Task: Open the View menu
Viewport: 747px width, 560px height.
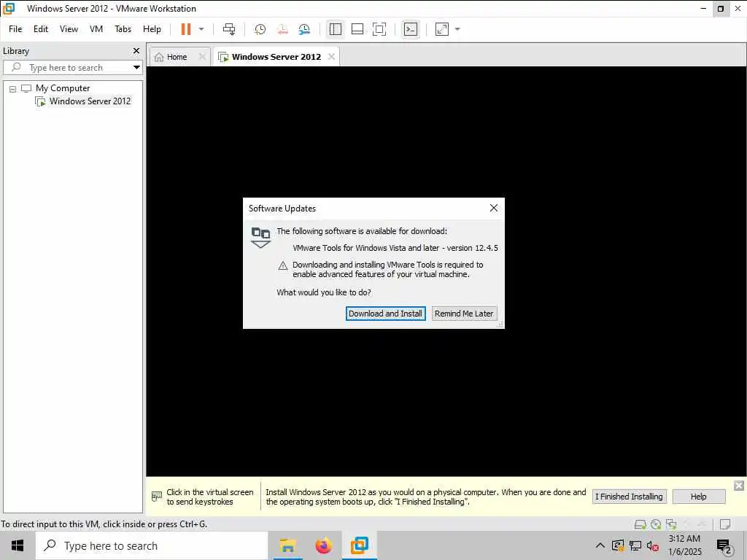Action: point(69,29)
